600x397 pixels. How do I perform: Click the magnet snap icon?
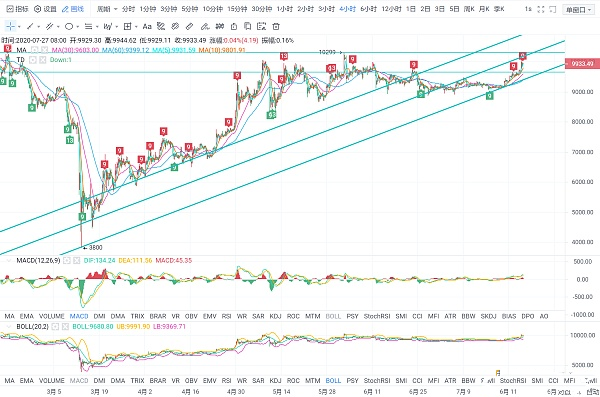point(220,26)
